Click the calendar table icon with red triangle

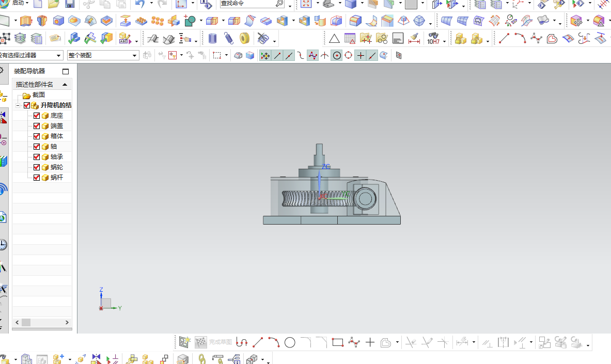click(x=350, y=39)
